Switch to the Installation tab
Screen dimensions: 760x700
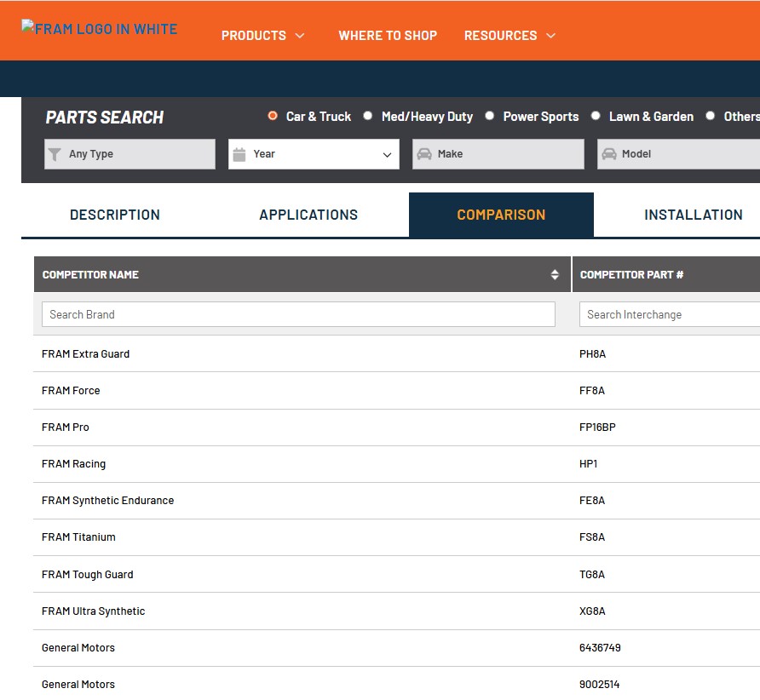(x=693, y=215)
